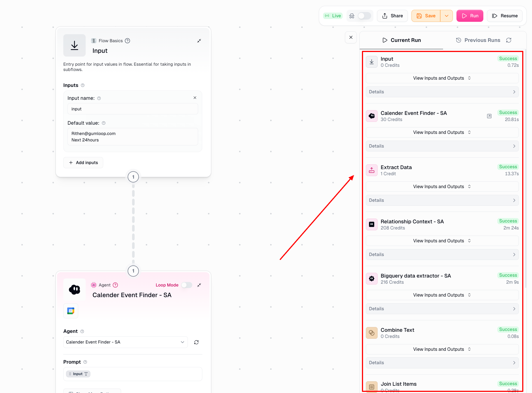Toggle the Live status indicator
The width and height of the screenshot is (532, 393).
[x=333, y=16]
